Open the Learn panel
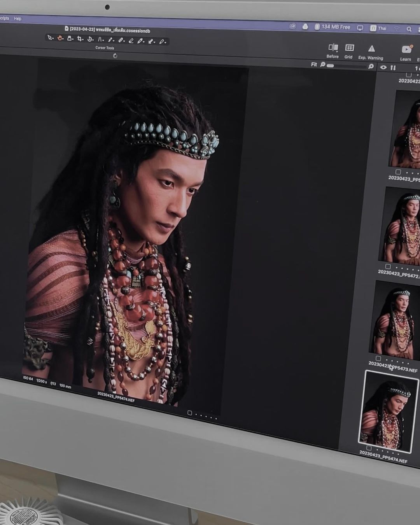Viewport: 420px width, 525px height. 406,54
